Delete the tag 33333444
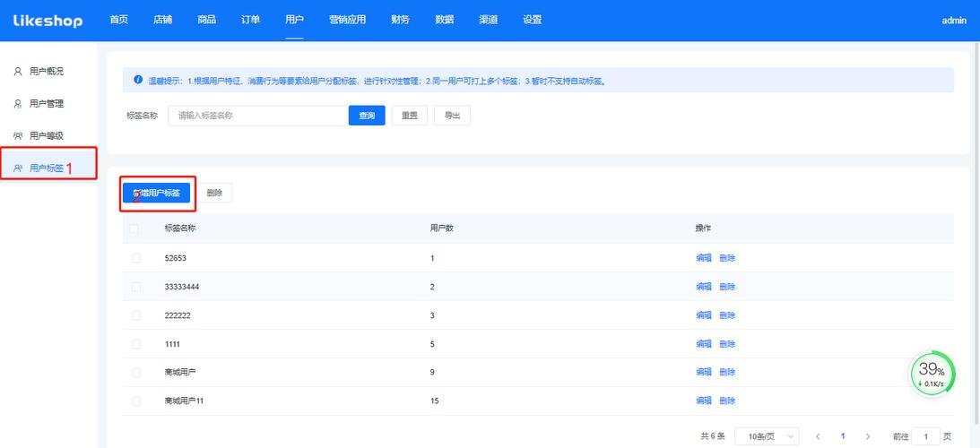 (x=727, y=287)
